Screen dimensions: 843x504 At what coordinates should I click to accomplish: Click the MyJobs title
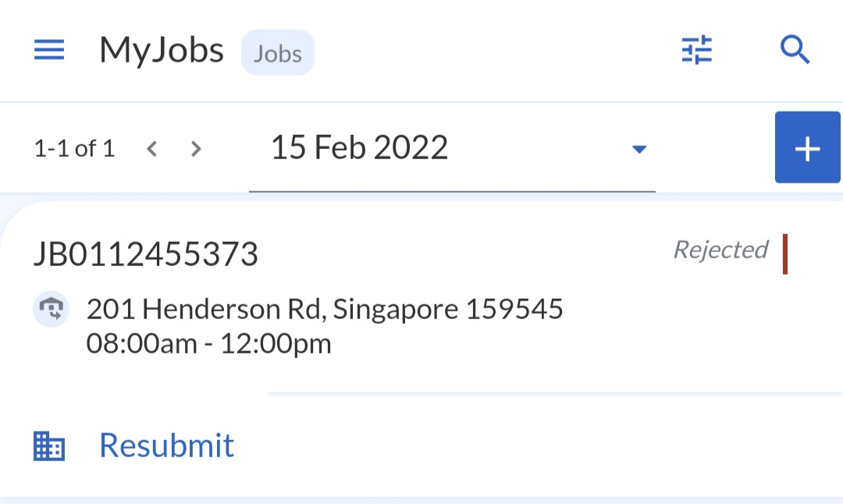pos(162,51)
